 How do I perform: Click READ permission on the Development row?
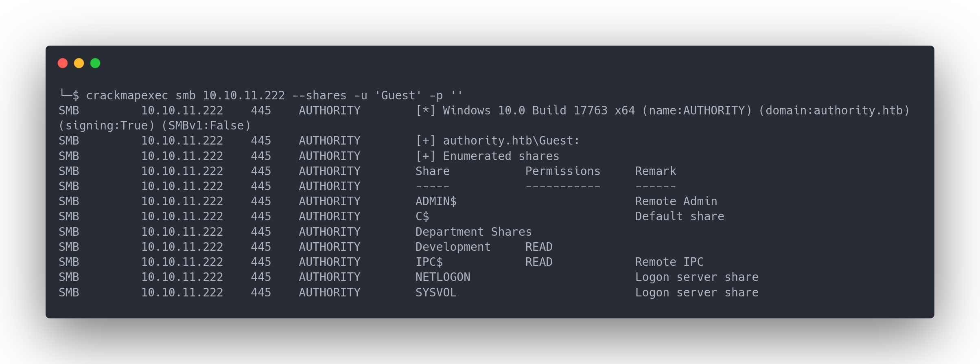point(538,247)
